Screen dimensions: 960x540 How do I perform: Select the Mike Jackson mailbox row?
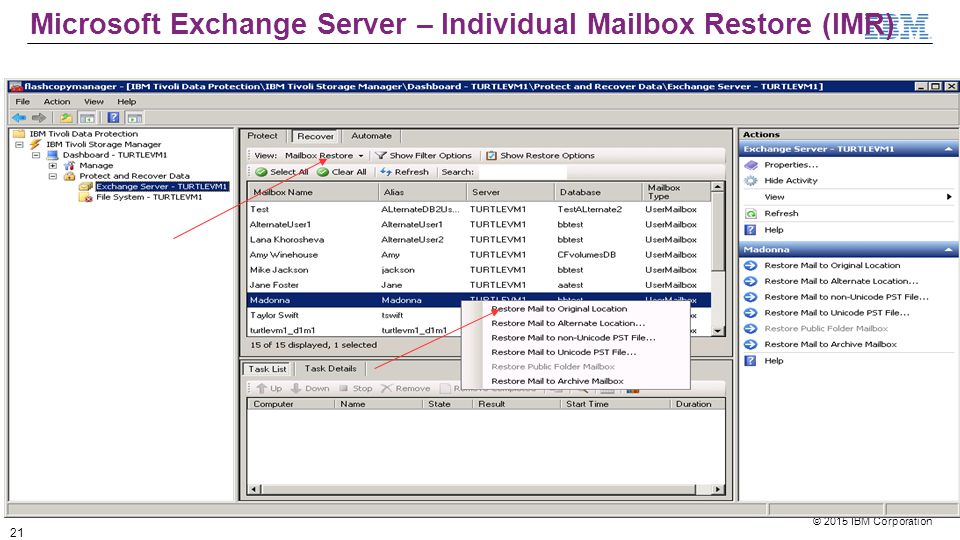(479, 270)
